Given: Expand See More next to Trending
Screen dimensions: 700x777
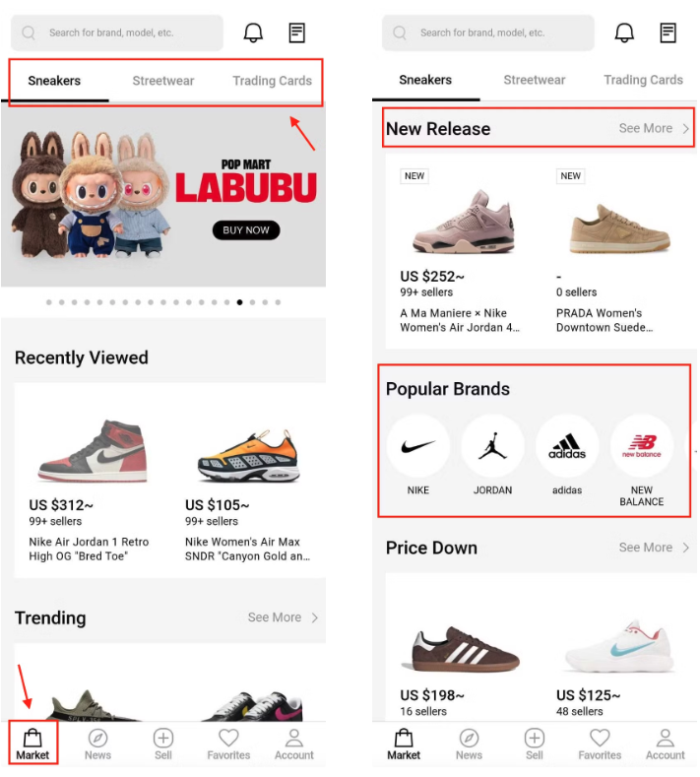Looking at the screenshot, I should coord(283,617).
